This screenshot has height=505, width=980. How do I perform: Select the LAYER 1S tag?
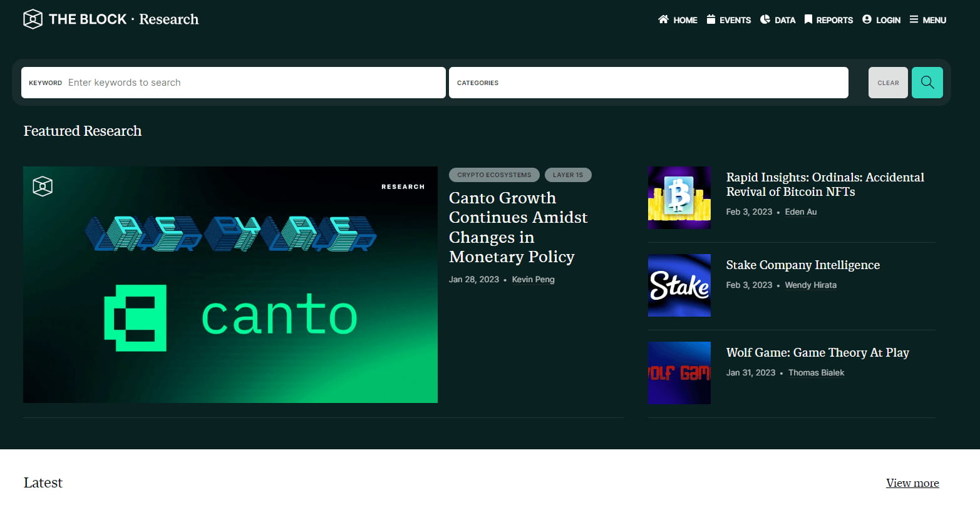coord(568,175)
